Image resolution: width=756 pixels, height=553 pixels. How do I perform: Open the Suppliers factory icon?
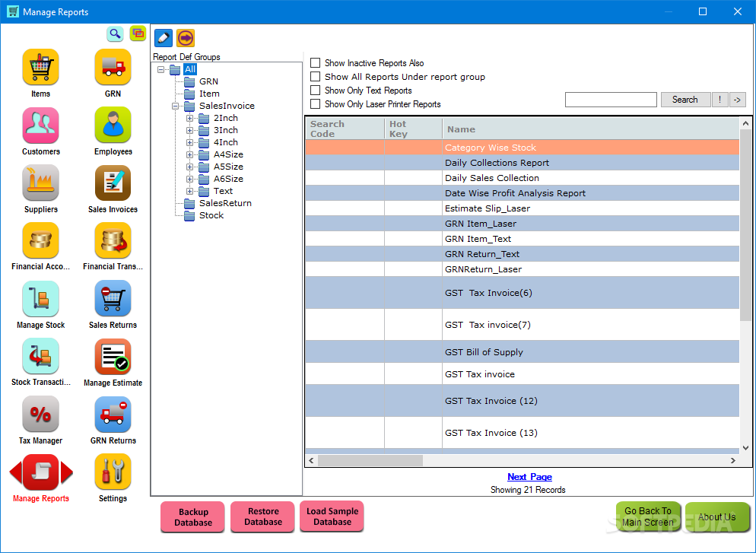coord(40,183)
